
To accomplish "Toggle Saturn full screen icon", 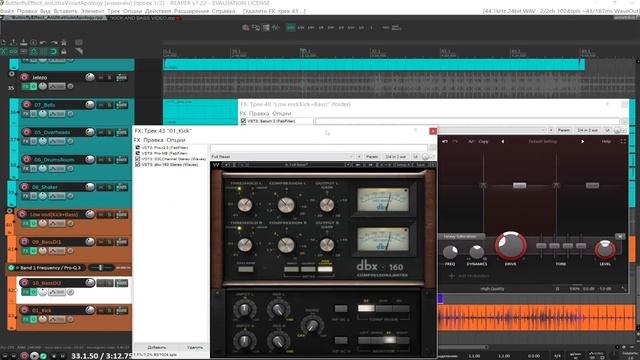I will pos(623,142).
